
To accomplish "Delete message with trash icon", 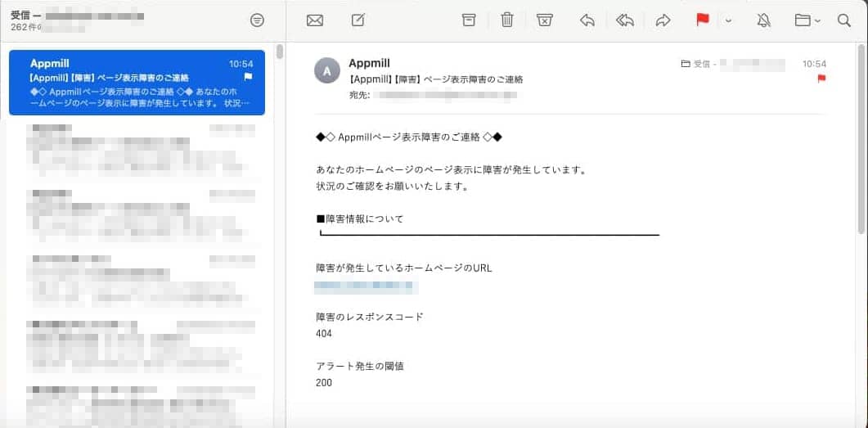I will tap(507, 20).
